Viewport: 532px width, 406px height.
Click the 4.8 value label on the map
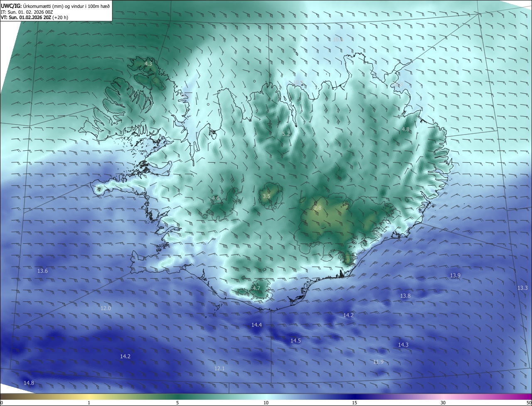pyautogui.click(x=405, y=130)
